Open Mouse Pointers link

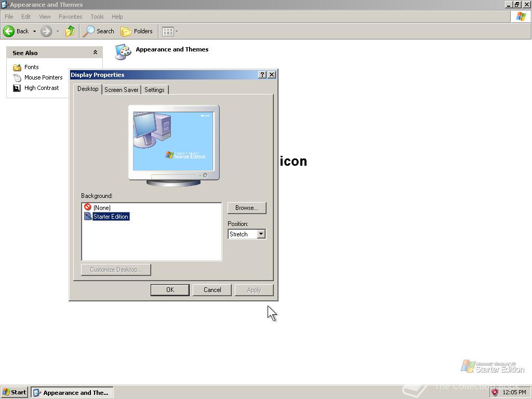(x=44, y=77)
